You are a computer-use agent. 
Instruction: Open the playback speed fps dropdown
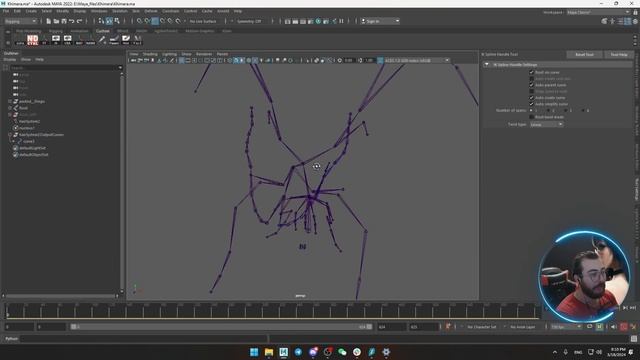pyautogui.click(x=566, y=327)
